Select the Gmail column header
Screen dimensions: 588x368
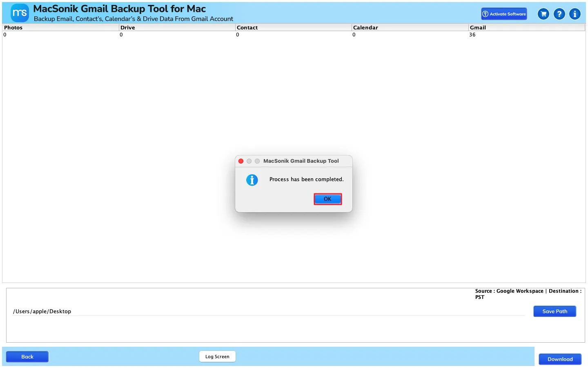click(527, 27)
